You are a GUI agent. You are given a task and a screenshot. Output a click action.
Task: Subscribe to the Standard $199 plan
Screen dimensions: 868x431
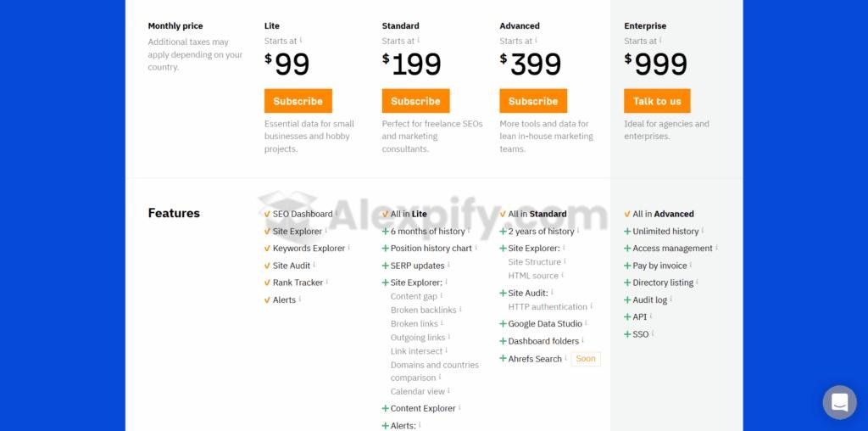coord(415,101)
